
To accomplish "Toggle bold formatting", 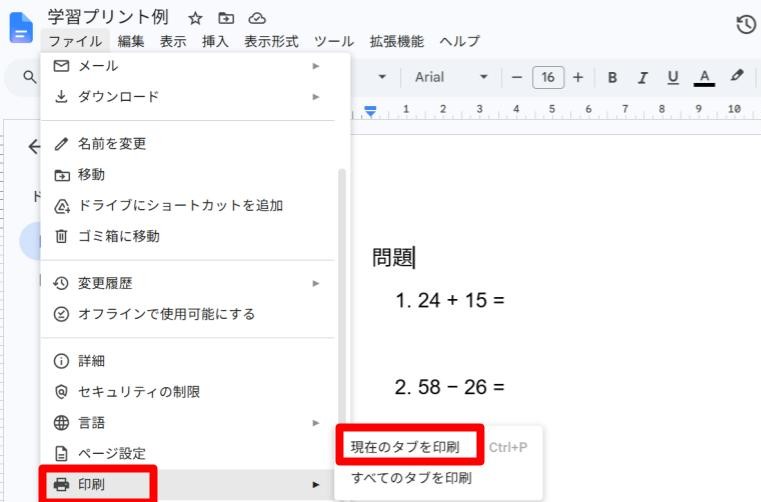I will (612, 77).
